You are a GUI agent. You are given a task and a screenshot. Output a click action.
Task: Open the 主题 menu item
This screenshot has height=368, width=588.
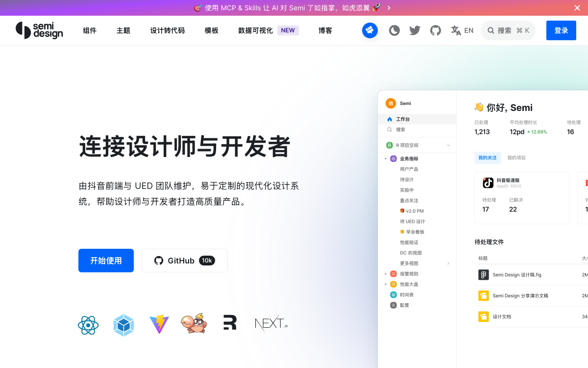[x=123, y=30]
